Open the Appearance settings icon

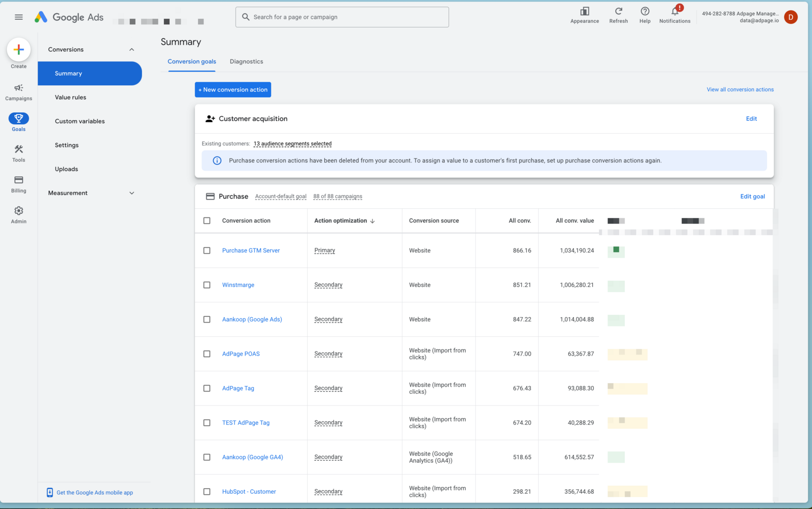[x=585, y=12]
